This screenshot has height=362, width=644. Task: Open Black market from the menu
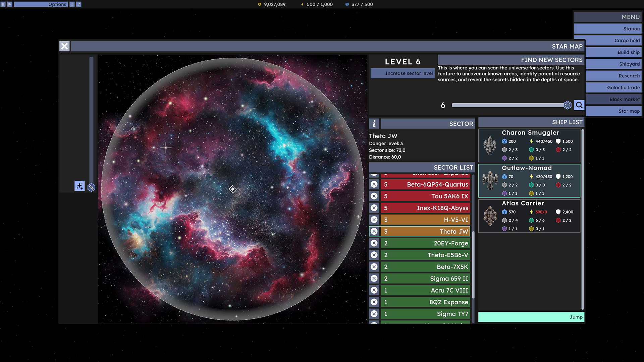[x=613, y=99]
